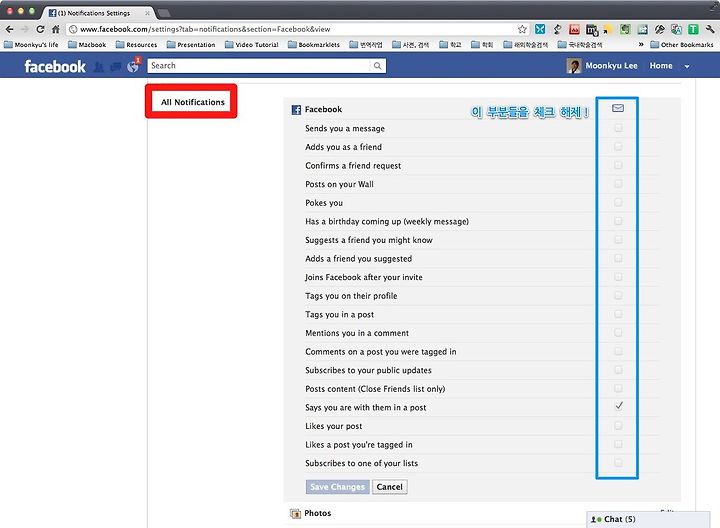720x528 pixels.
Task: Click 'Joins Facebook after your invite' text
Action: [364, 277]
